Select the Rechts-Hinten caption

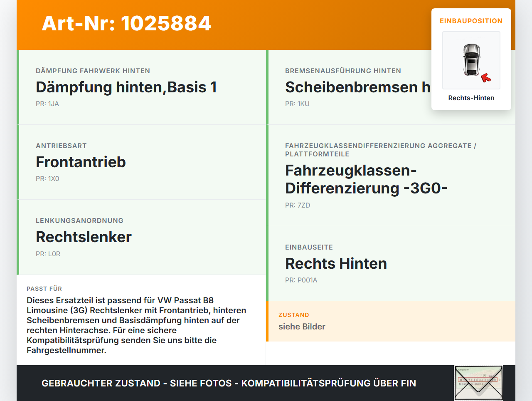(471, 98)
